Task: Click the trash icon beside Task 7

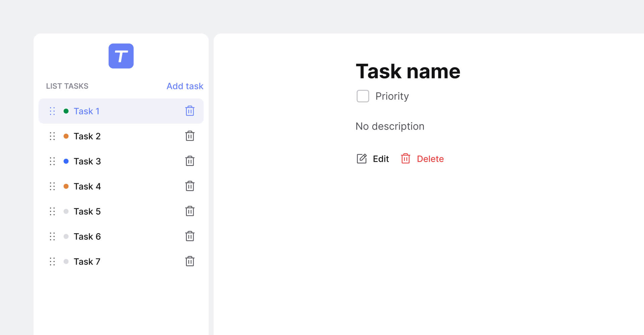Action: pyautogui.click(x=190, y=261)
